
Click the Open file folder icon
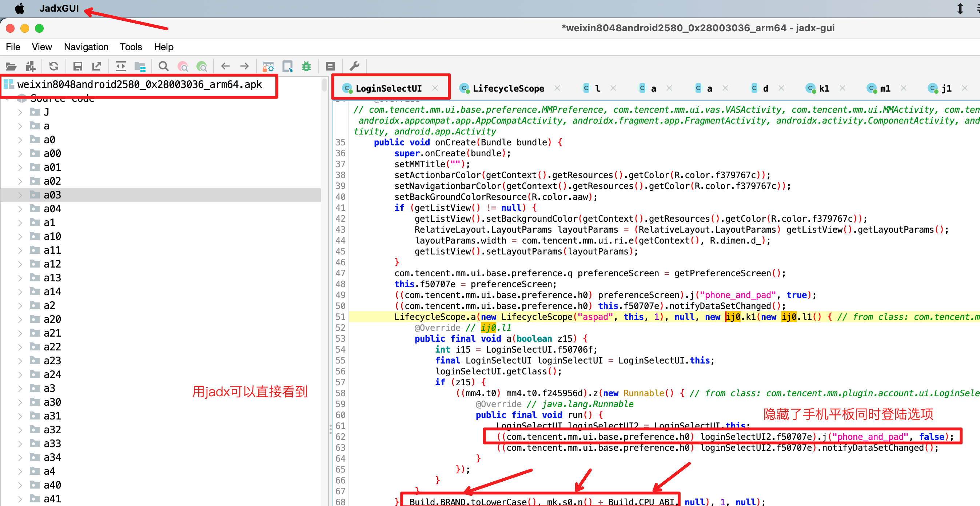click(x=11, y=67)
